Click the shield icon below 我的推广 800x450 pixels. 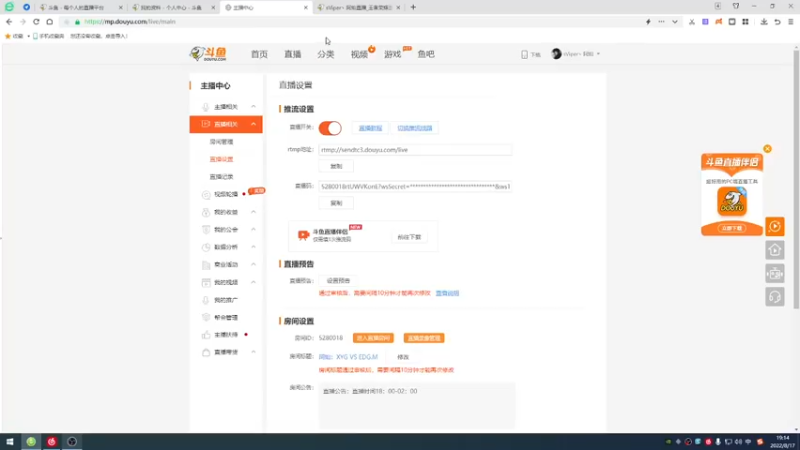206,317
